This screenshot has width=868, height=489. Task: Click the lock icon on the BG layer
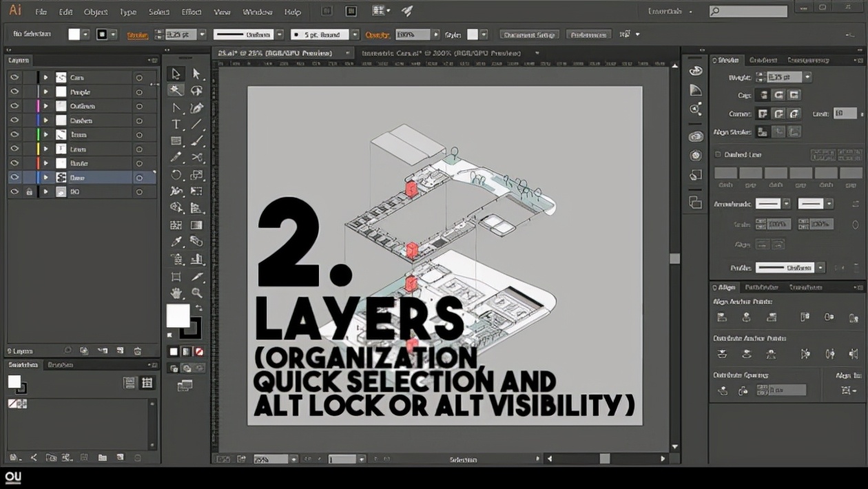29,192
